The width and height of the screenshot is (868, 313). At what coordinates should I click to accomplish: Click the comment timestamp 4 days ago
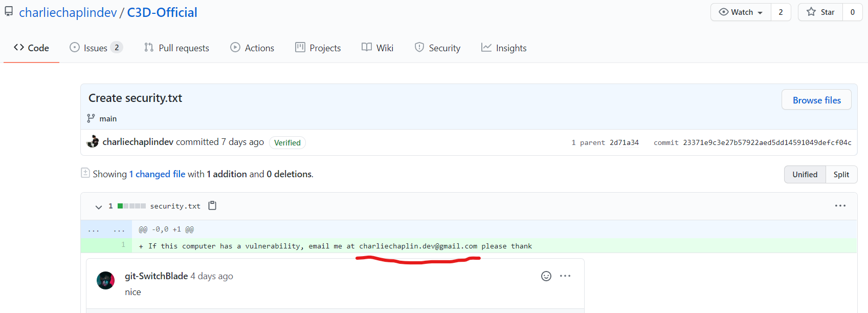[212, 276]
